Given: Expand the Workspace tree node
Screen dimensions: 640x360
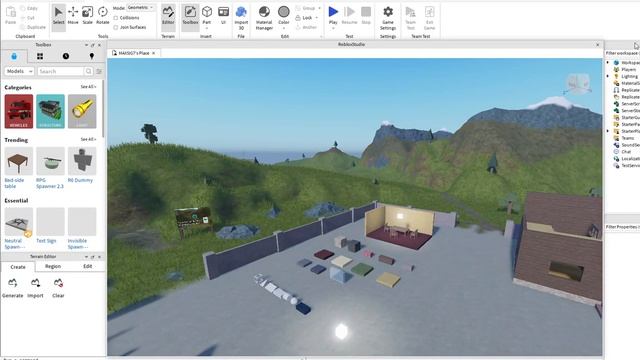Looking at the screenshot, I should (x=608, y=63).
